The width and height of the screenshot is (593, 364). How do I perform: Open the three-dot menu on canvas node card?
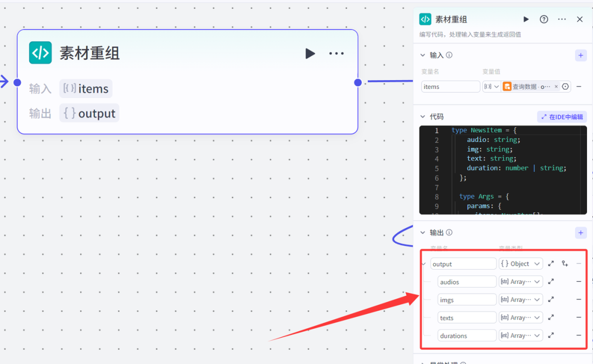pos(336,53)
